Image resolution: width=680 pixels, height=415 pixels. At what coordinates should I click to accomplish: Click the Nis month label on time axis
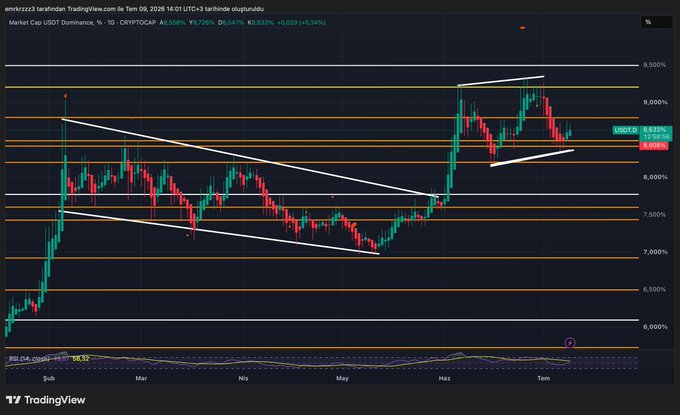tap(243, 378)
